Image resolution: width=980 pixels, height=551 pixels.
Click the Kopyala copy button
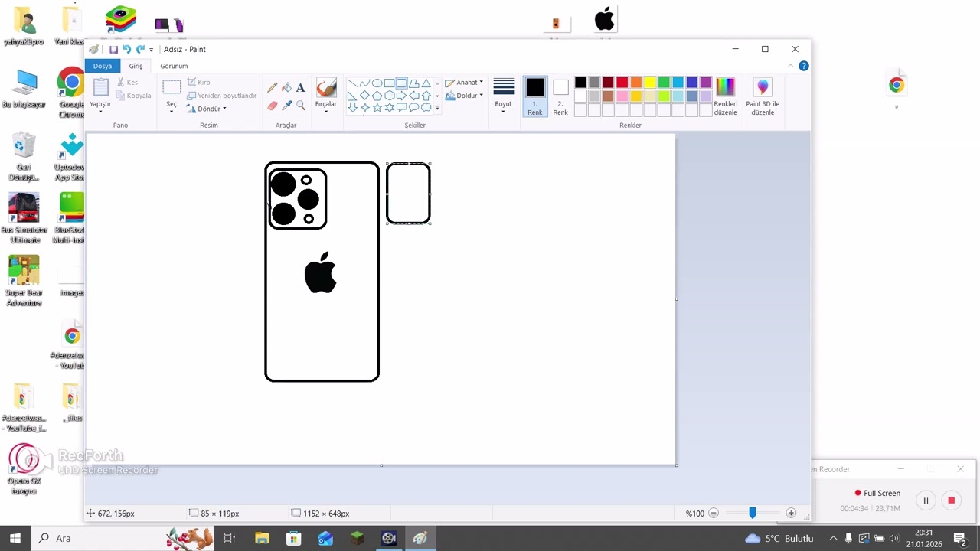click(134, 96)
